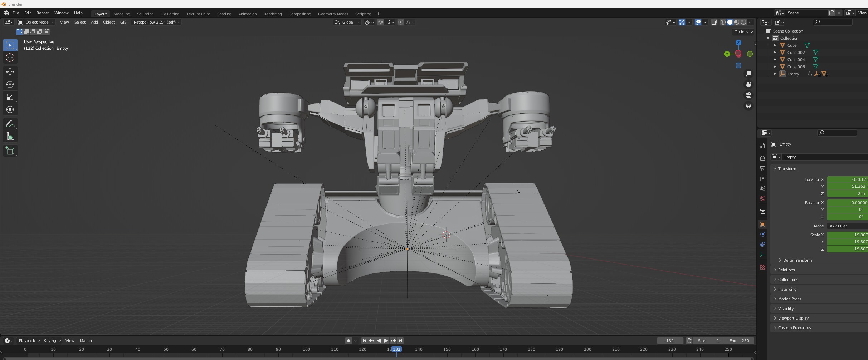868x360 pixels.
Task: Toggle proportional editing
Action: (x=401, y=22)
